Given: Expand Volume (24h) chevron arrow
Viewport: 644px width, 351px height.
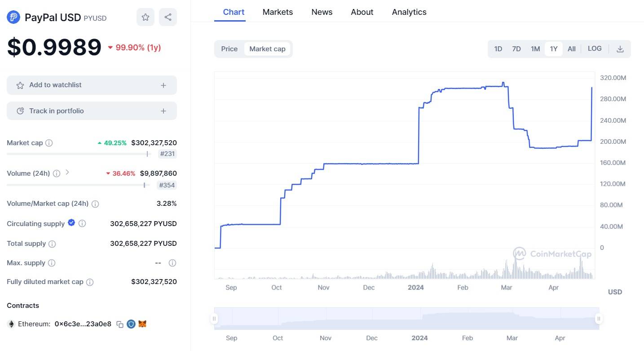Looking at the screenshot, I should tap(67, 172).
